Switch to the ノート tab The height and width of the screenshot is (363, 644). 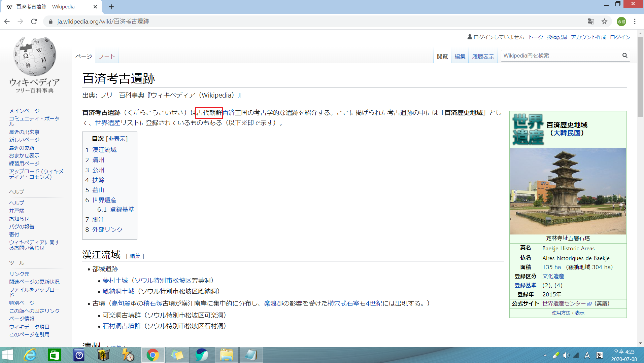[x=107, y=57]
